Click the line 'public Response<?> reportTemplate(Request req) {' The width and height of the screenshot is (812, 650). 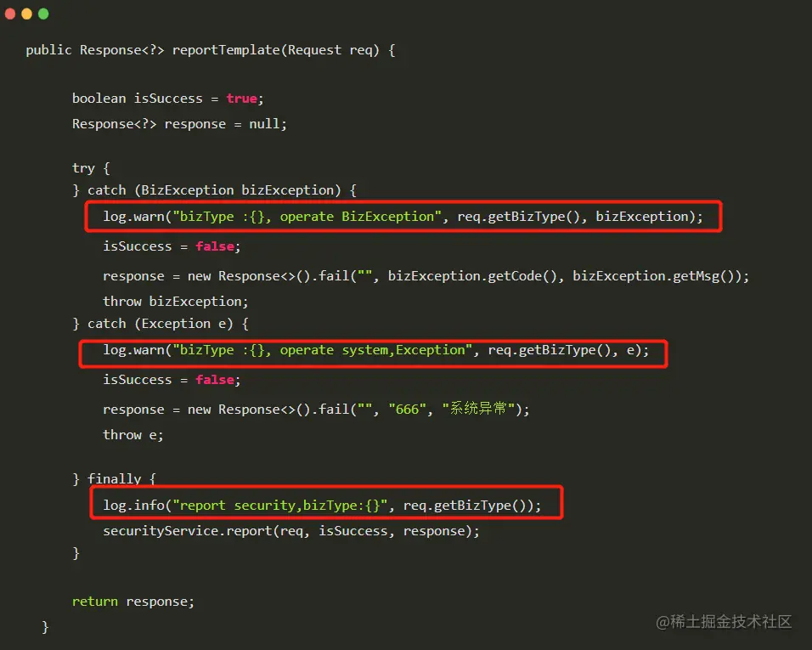click(x=211, y=50)
